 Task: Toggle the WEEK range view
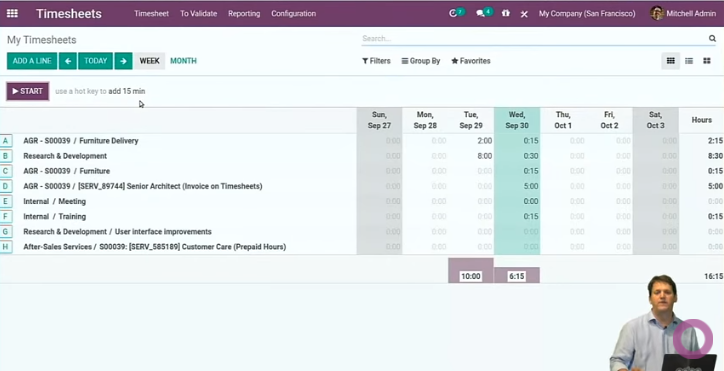[x=150, y=61]
